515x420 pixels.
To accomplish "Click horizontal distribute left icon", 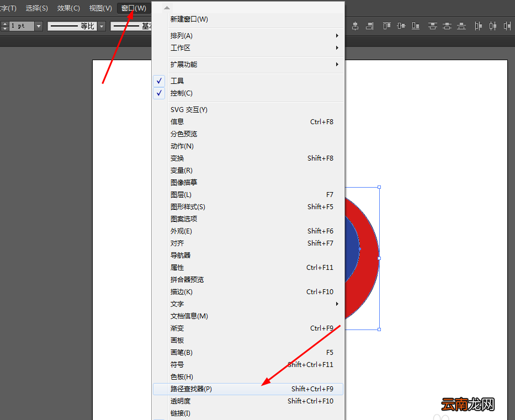I will pos(478,26).
